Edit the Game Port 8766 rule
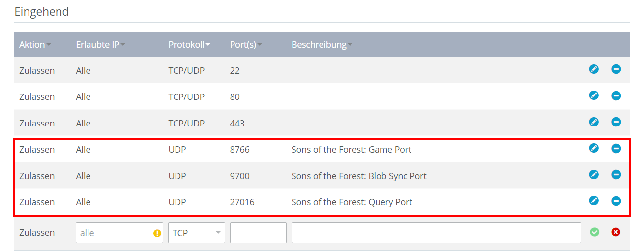The image size is (644, 252). [x=594, y=148]
